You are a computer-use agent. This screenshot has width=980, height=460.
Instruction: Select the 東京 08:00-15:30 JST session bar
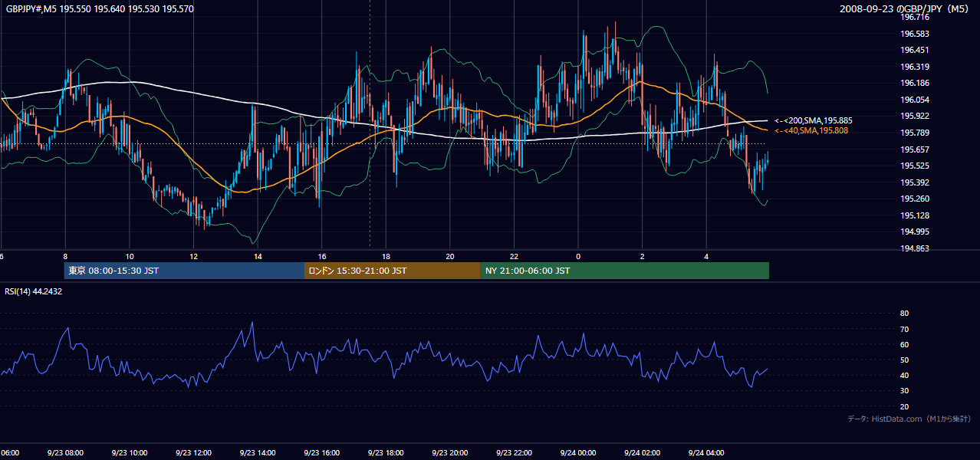(184, 271)
